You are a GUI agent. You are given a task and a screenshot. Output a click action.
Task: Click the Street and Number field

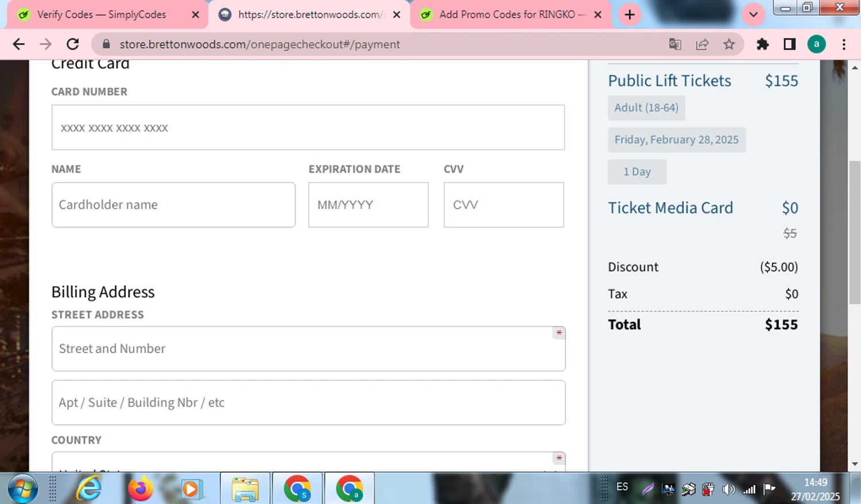point(308,349)
